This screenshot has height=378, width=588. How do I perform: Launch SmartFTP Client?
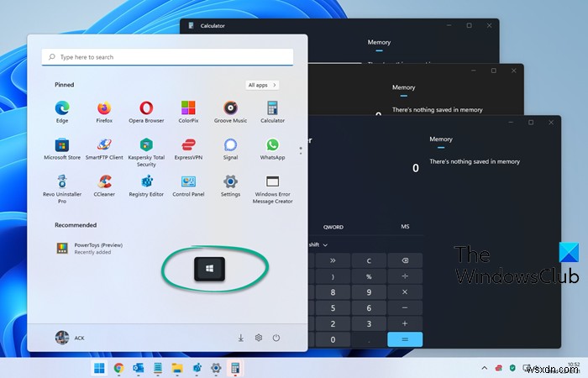tap(104, 149)
